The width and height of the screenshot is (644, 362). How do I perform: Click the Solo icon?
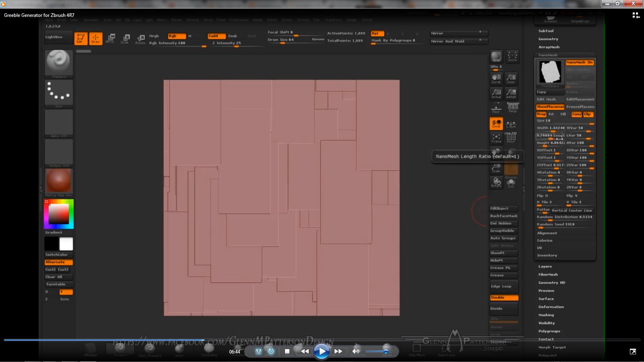511,183
